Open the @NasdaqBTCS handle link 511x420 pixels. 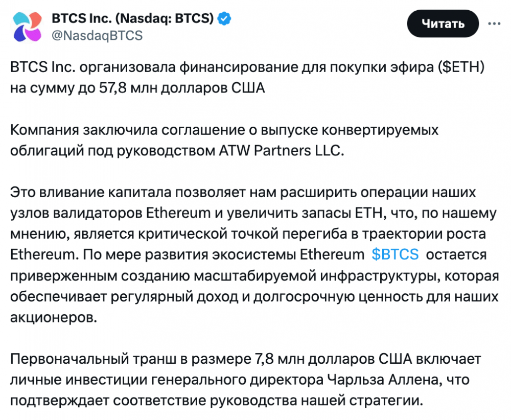97,35
